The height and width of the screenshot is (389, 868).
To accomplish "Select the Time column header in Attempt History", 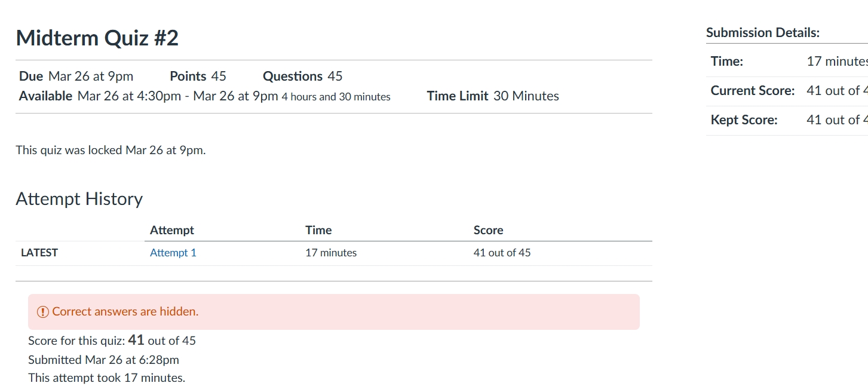I will [x=318, y=230].
